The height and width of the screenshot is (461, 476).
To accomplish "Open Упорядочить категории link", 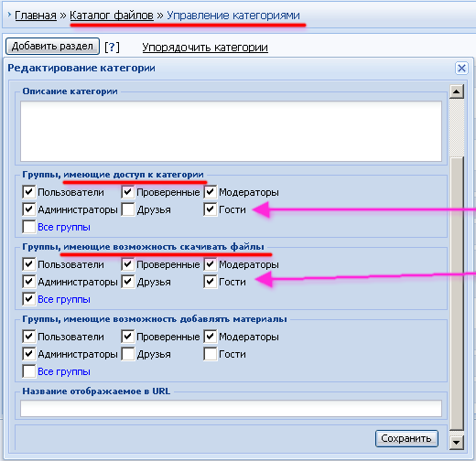I will coord(205,48).
